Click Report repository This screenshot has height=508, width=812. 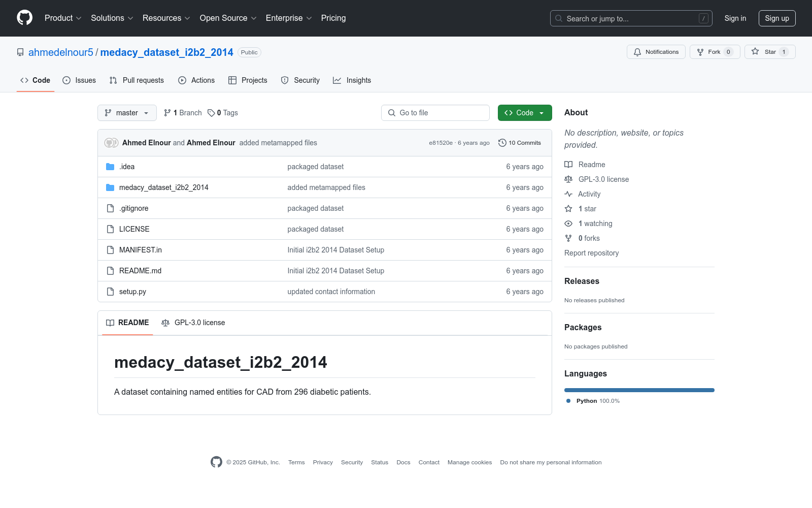pyautogui.click(x=592, y=253)
